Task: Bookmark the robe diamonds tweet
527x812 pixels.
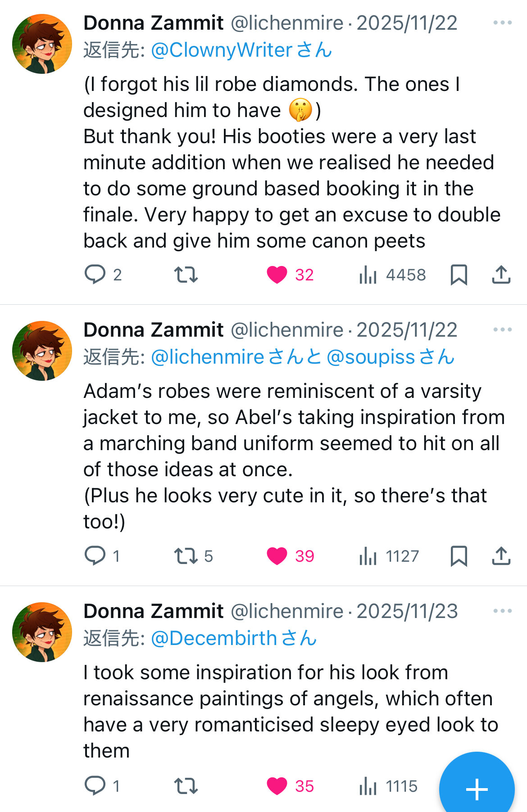Action: tap(459, 275)
